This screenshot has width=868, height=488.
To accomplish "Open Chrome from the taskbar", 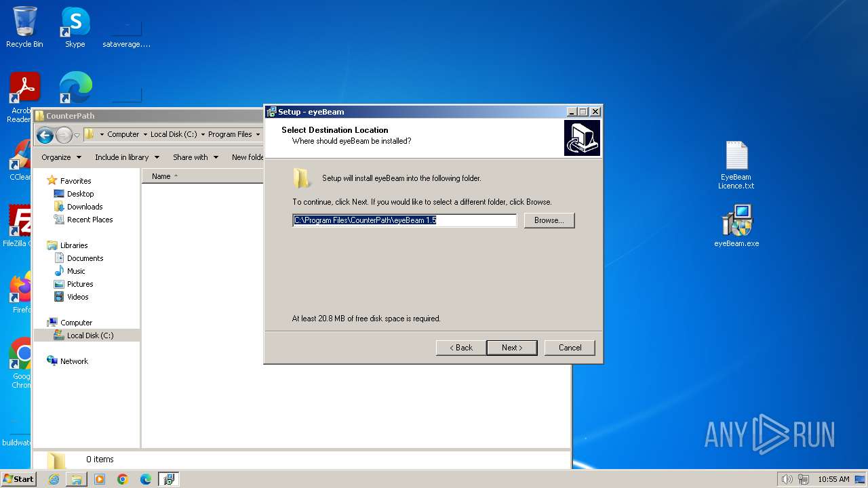I will [123, 479].
